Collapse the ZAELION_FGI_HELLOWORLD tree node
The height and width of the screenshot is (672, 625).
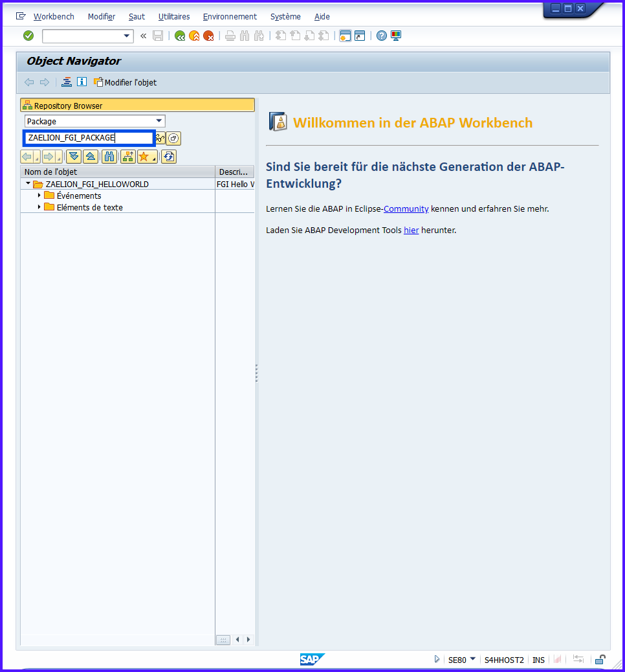pos(28,184)
